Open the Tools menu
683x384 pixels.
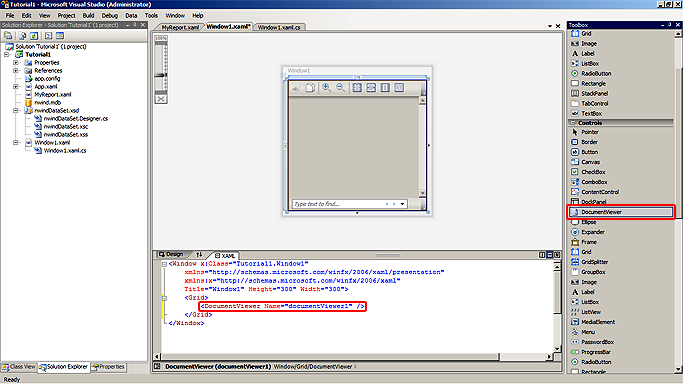point(151,15)
